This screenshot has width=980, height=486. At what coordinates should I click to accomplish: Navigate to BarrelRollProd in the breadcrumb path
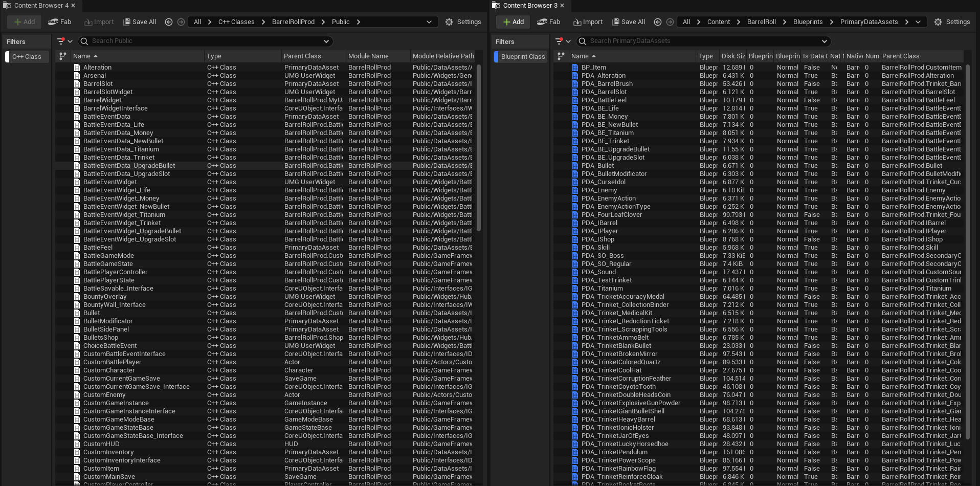293,22
